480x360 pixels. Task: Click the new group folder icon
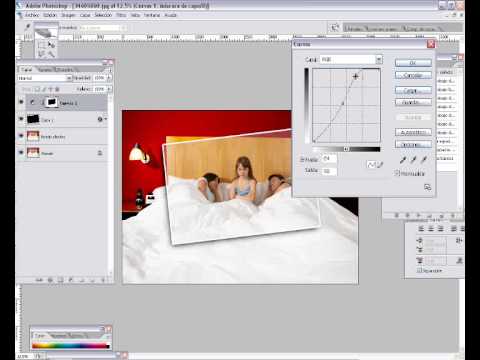tap(82, 280)
